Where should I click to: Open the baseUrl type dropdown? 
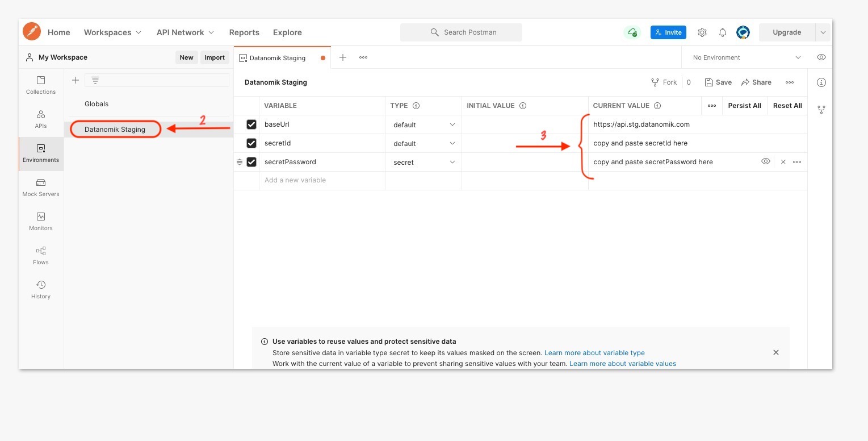tap(423, 124)
